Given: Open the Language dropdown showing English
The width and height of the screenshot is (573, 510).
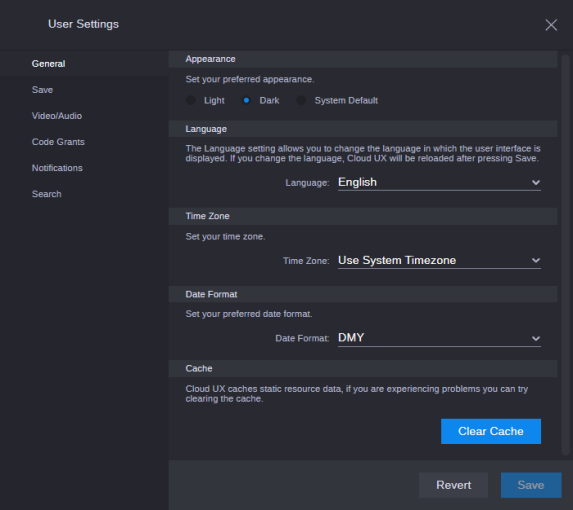Looking at the screenshot, I should (439, 182).
